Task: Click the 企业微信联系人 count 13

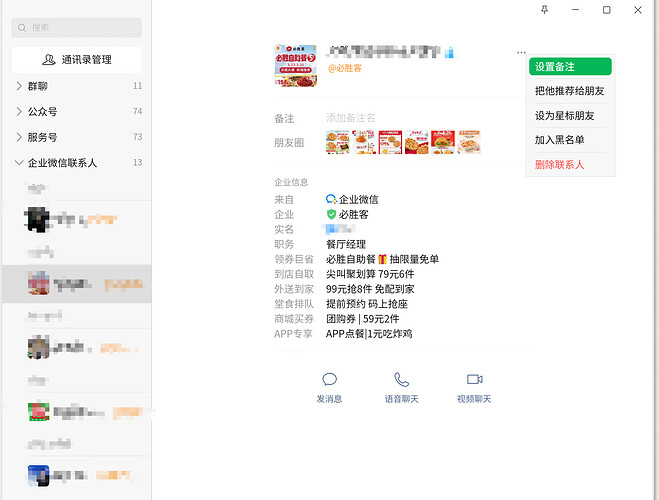Action: pos(137,162)
